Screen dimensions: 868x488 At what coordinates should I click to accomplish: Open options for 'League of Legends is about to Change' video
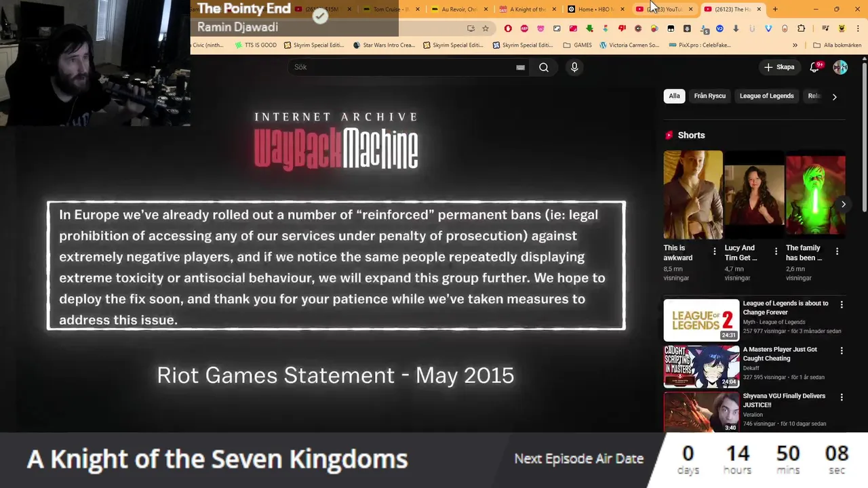coord(842,305)
